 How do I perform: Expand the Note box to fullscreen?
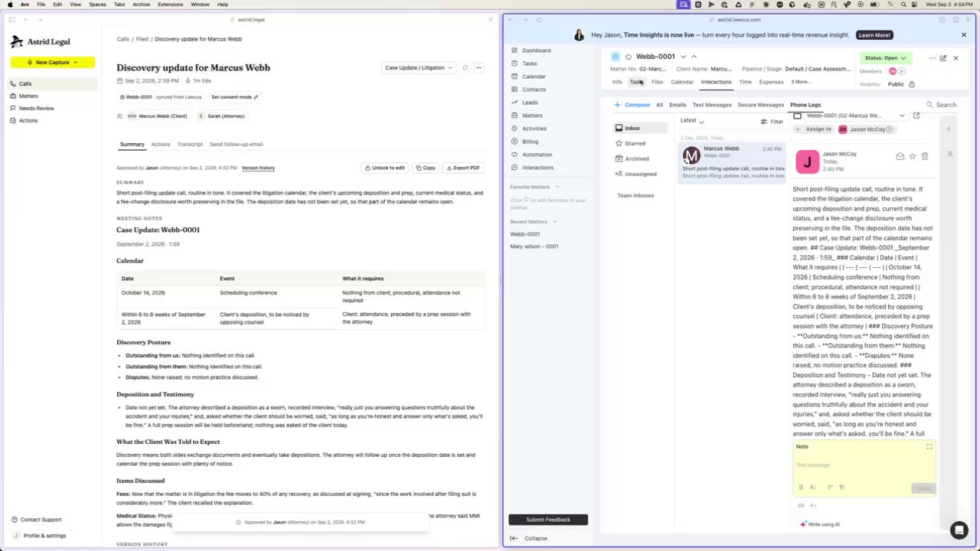(x=929, y=447)
